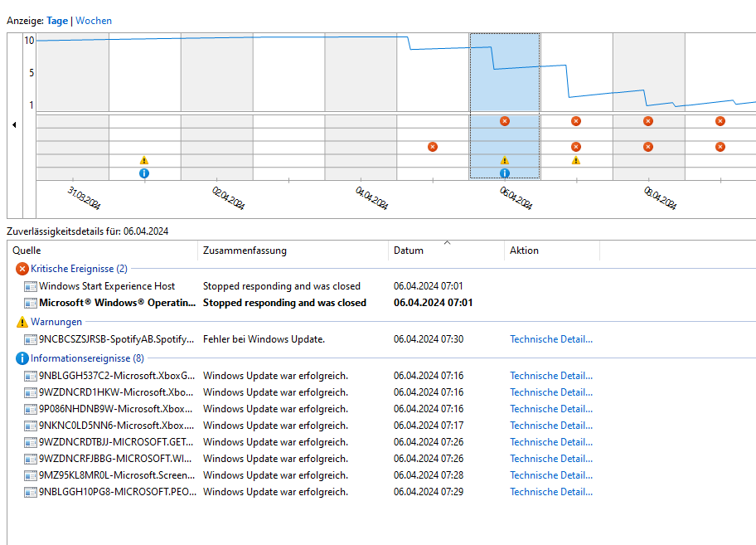
Task: Switch view to Tage
Action: [57, 21]
